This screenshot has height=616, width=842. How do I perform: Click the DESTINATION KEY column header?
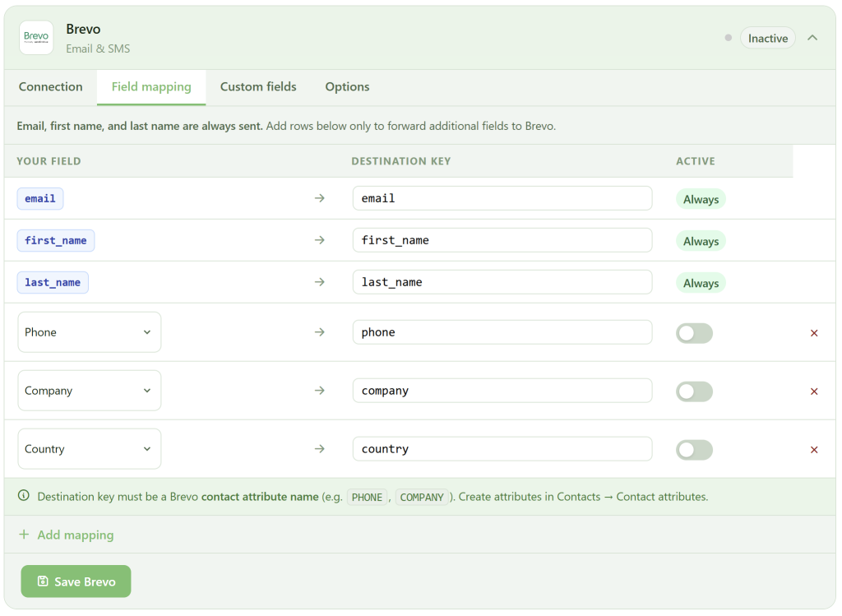(401, 161)
